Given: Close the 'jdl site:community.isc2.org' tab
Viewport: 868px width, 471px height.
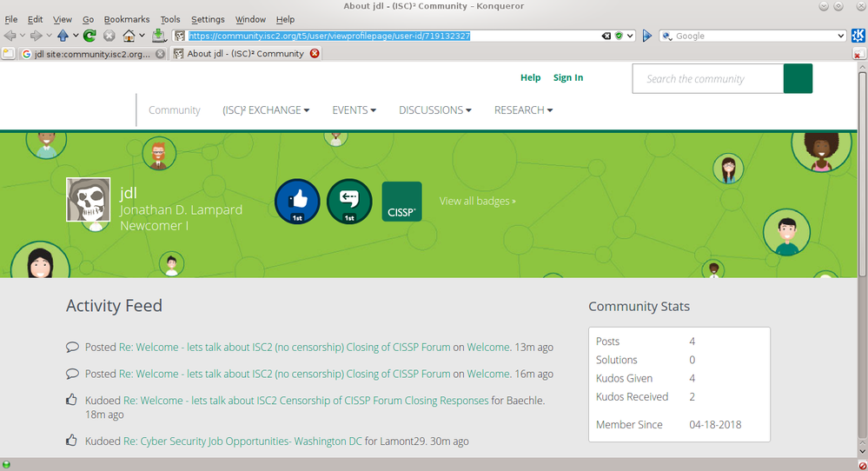Looking at the screenshot, I should (160, 54).
